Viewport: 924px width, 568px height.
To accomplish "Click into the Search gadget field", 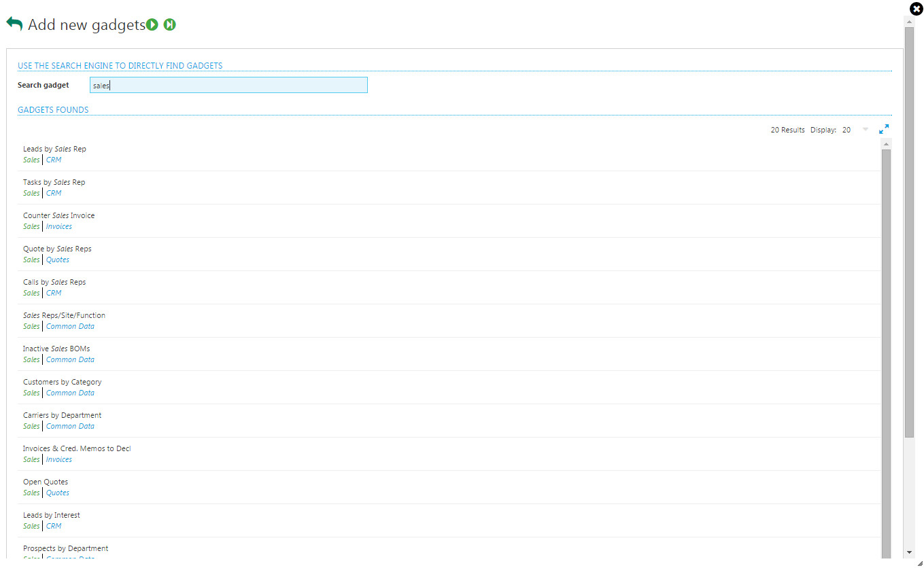I will [x=228, y=85].
